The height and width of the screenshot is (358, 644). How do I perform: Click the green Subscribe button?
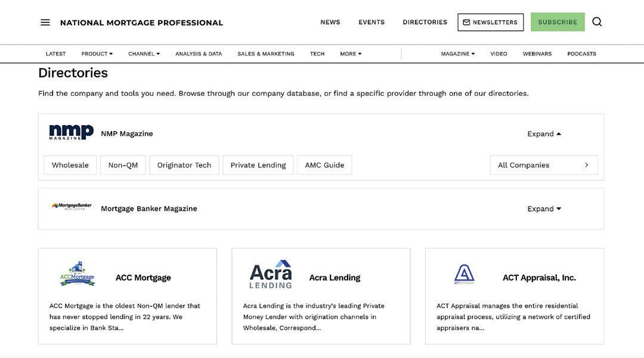click(x=558, y=22)
